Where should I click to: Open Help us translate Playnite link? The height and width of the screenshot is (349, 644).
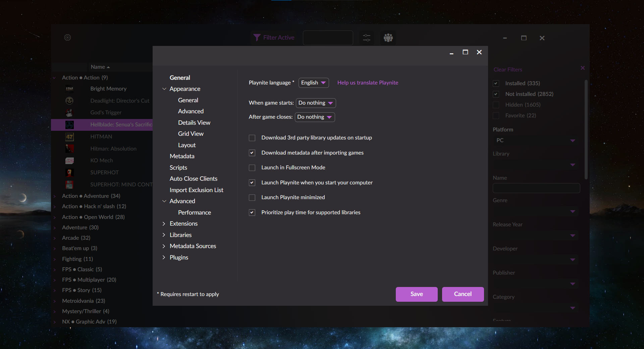tap(368, 83)
